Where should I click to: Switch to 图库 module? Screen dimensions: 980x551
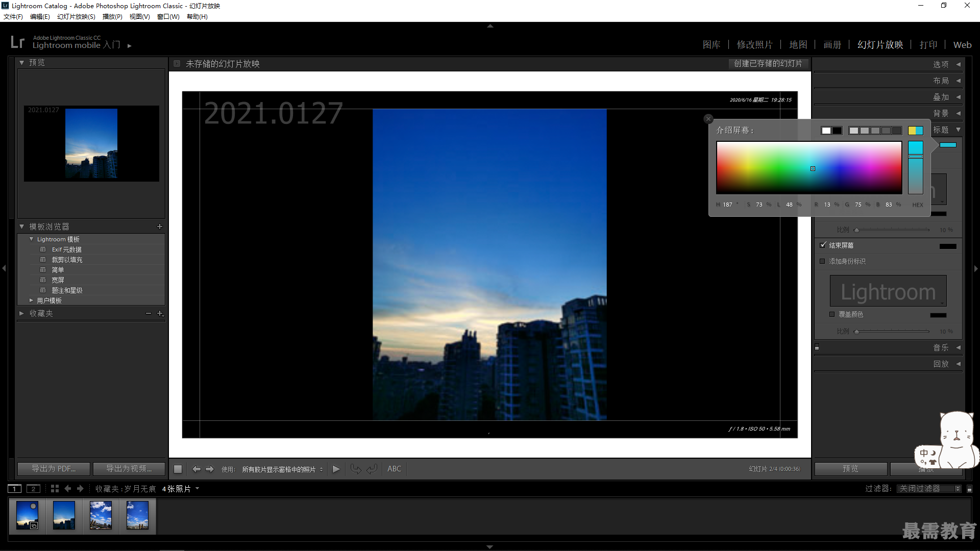click(712, 45)
